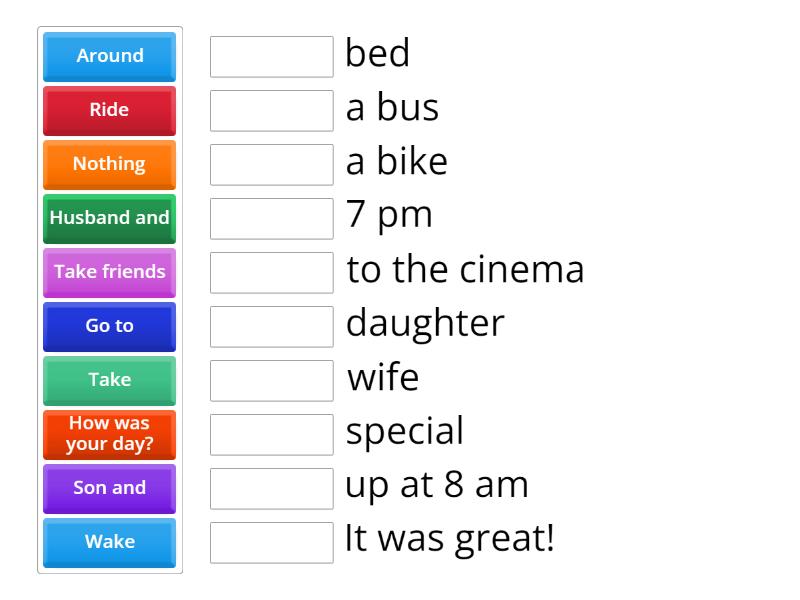This screenshot has height=600, width=800.
Task: Click the slot next to 'to the cinema'
Action: coord(271,272)
